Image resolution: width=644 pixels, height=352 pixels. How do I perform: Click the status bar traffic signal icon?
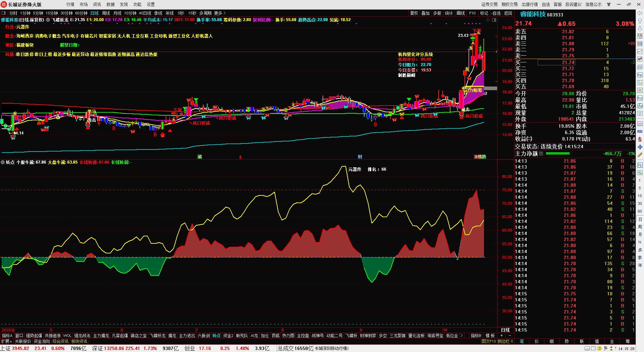611,349
